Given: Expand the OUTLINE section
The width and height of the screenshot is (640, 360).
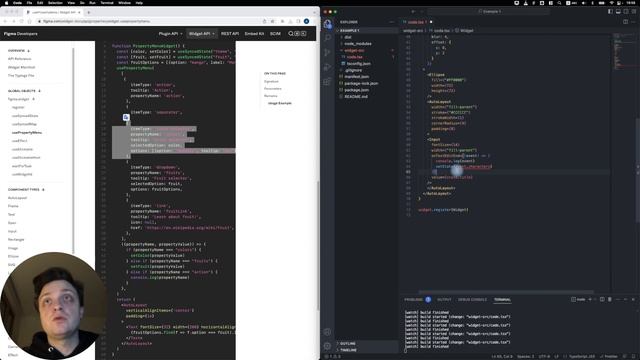Looking at the screenshot, I should tap(348, 344).
